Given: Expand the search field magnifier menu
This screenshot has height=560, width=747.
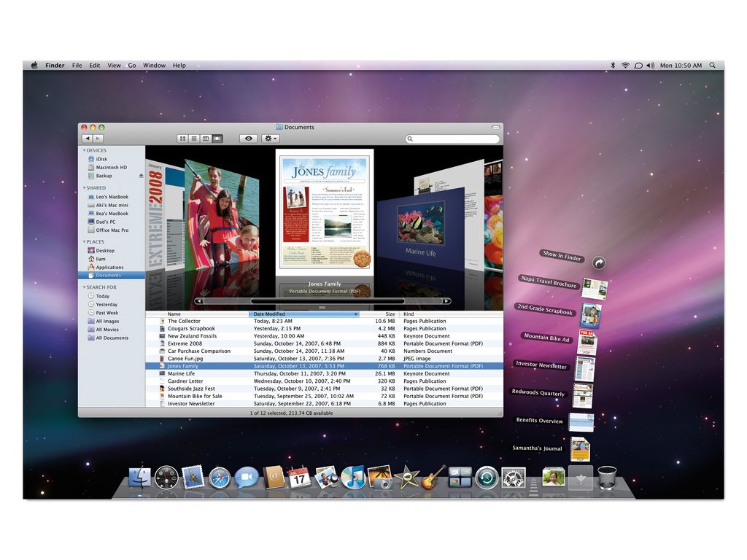Looking at the screenshot, I should (410, 138).
